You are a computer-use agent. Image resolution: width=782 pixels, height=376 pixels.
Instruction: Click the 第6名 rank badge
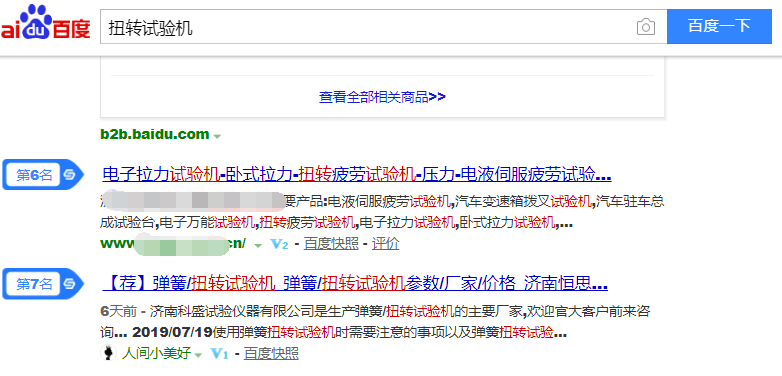(43, 175)
